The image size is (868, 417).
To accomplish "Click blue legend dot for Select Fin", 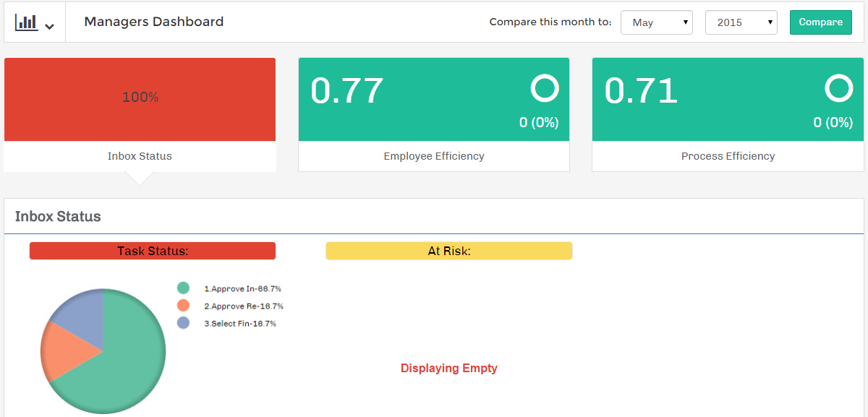I will [183, 323].
